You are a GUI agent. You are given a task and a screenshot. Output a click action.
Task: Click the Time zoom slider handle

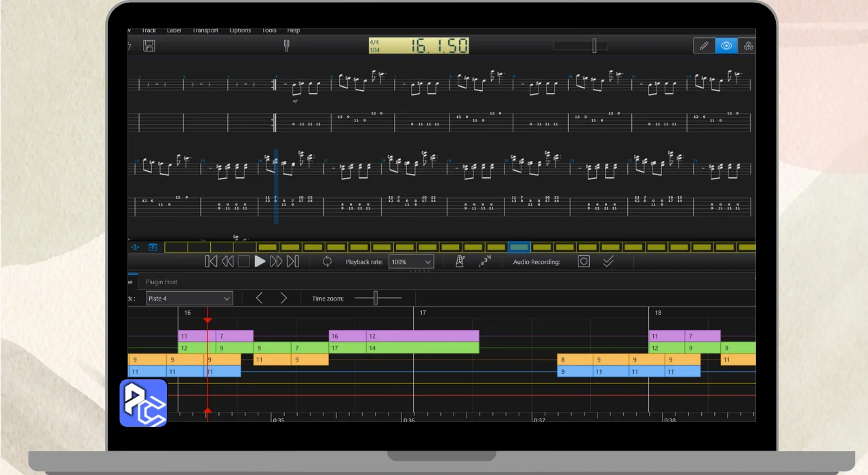coord(376,298)
